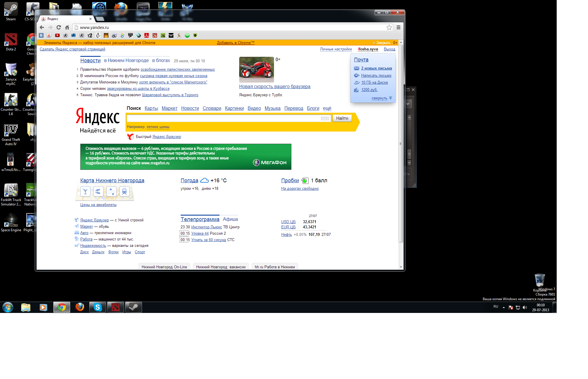Open 'Цены на авиабилеты' link
The width and height of the screenshot is (588, 379).
(x=98, y=205)
